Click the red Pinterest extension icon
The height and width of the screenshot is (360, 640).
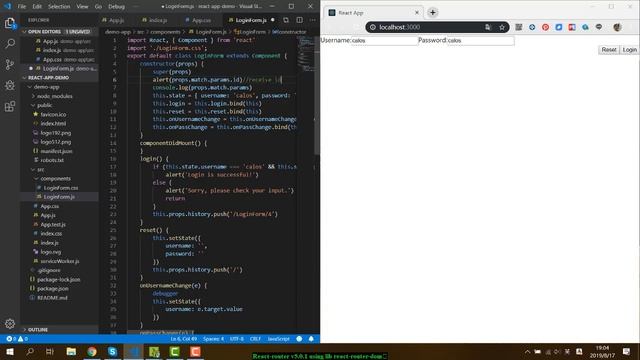click(545, 27)
